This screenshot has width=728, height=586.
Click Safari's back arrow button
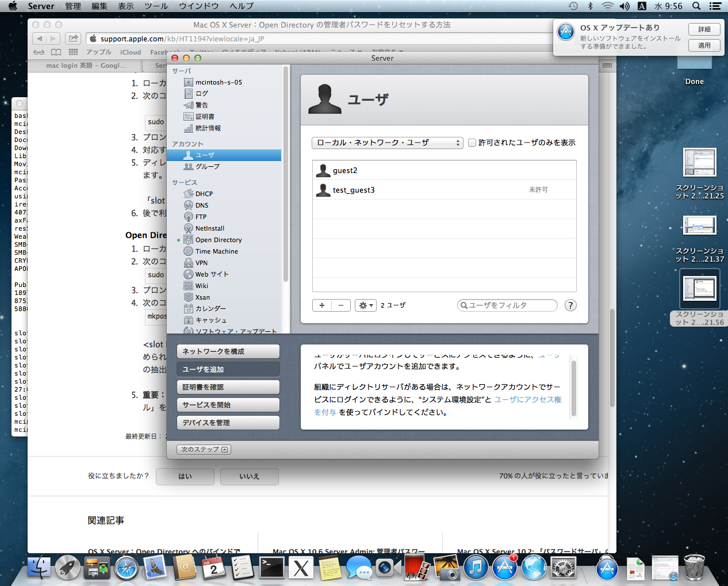click(39, 39)
